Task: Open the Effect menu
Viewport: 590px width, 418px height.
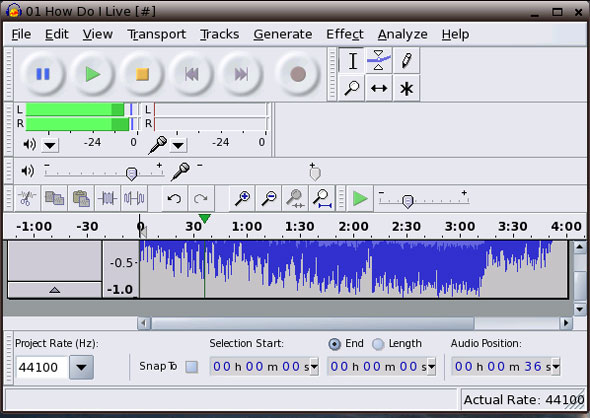Action: click(345, 34)
